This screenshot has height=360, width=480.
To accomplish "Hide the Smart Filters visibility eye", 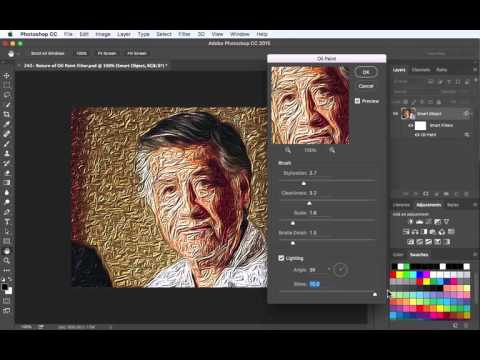I will (x=411, y=125).
